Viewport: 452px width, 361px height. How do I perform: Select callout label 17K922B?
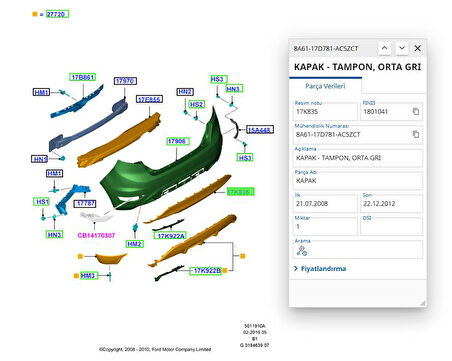tap(206, 270)
